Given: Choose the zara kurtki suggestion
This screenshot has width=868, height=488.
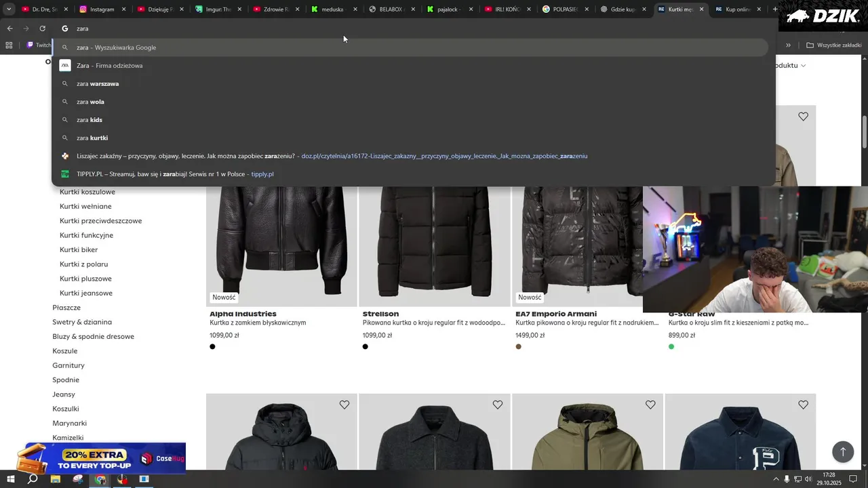Looking at the screenshot, I should 411,138.
